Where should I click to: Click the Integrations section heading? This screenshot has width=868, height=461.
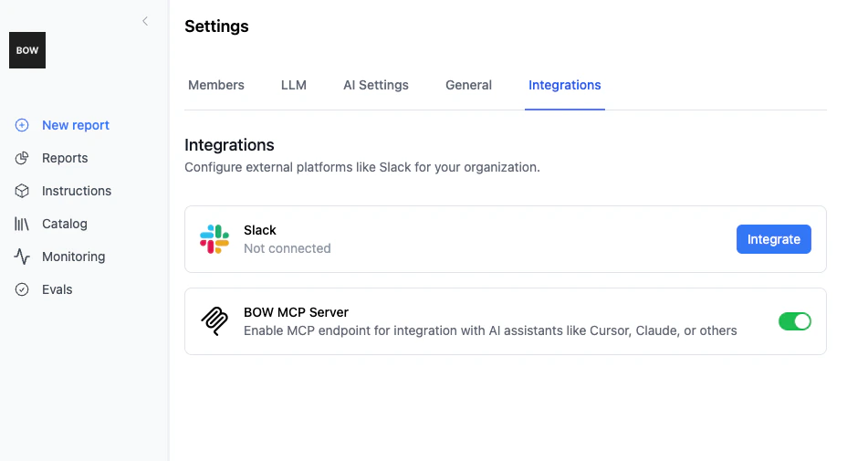pyautogui.click(x=229, y=145)
